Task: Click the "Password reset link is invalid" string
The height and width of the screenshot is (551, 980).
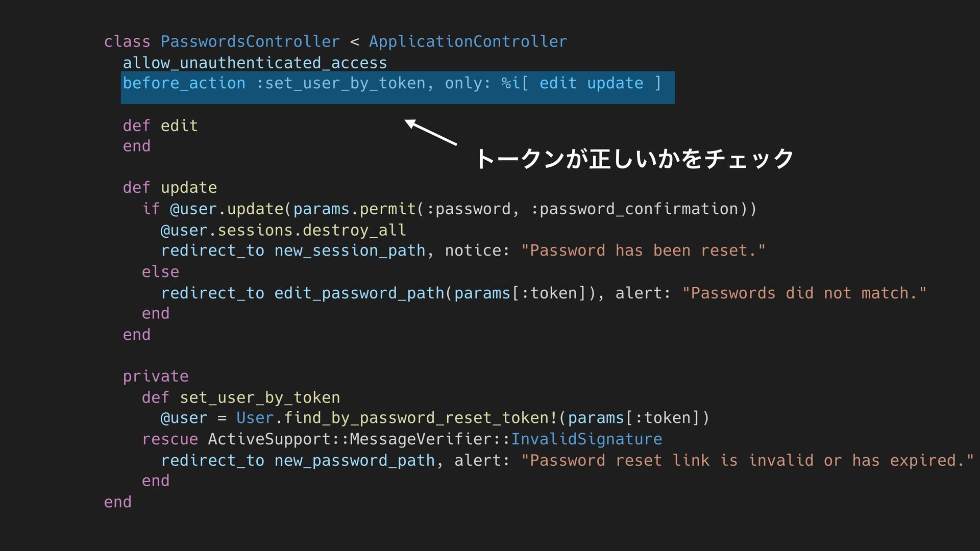Action: point(747,460)
